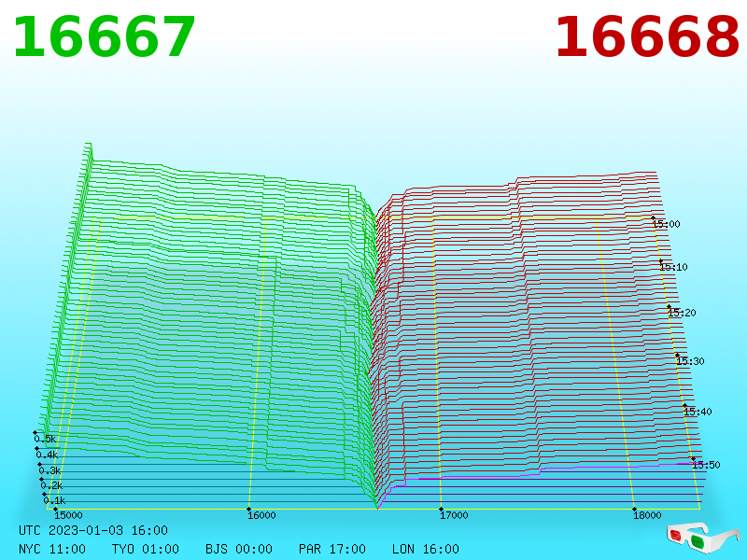Click the 0.2k depth axis label
The height and width of the screenshot is (560, 747).
(51, 485)
